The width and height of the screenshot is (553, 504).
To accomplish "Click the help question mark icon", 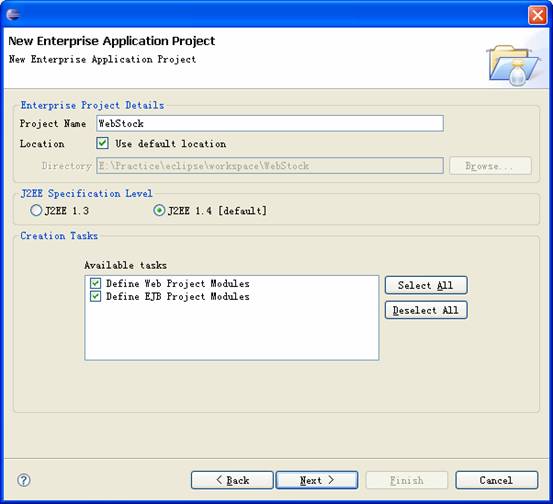I will [x=24, y=480].
